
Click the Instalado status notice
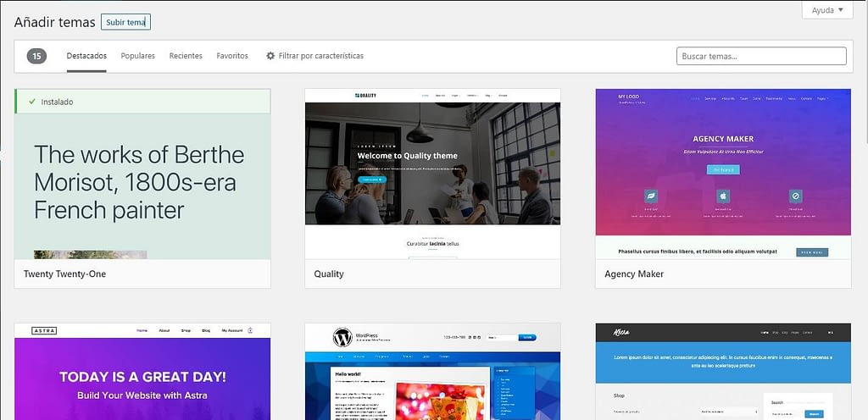pyautogui.click(x=142, y=102)
